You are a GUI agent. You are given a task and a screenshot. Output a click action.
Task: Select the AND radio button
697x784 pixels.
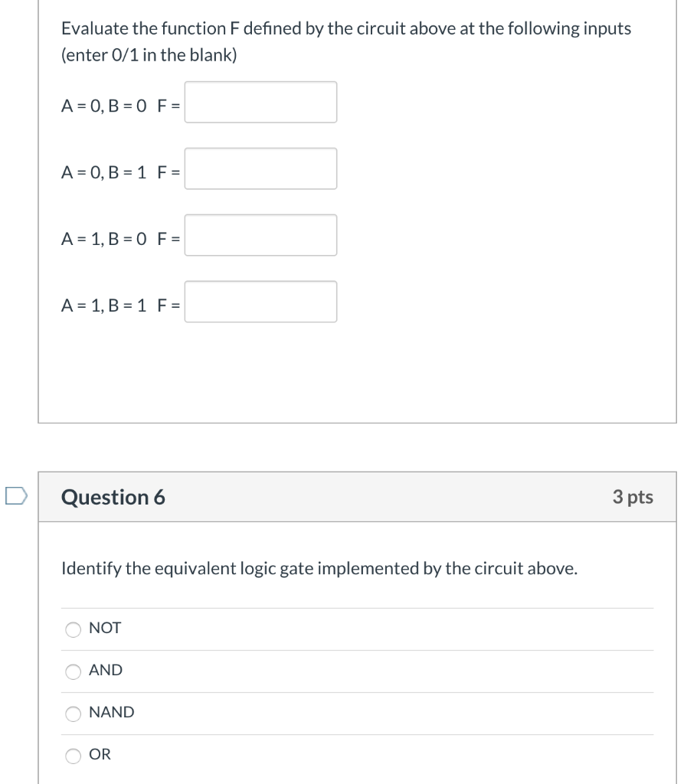[x=73, y=671]
